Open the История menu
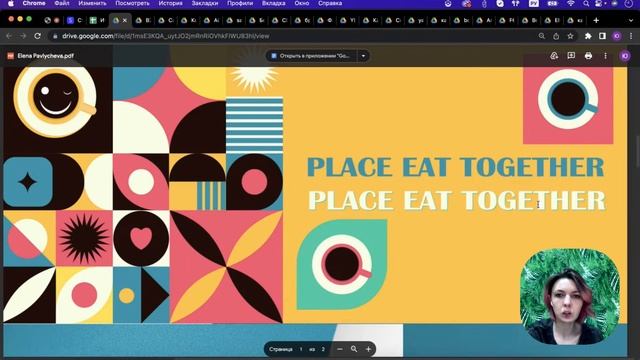The width and height of the screenshot is (640, 360). coord(171,3)
